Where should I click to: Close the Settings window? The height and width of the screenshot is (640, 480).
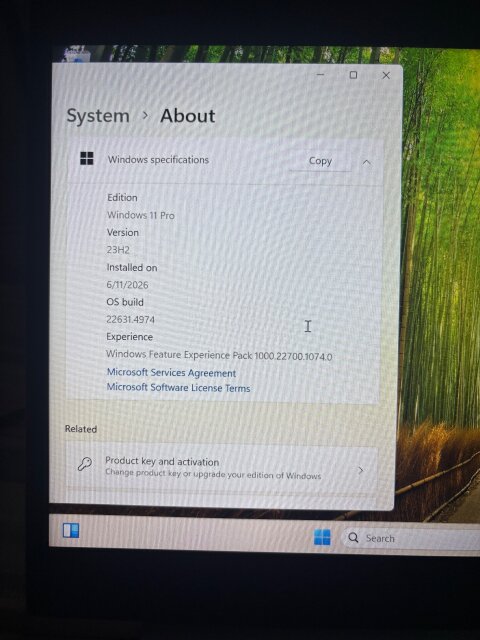tap(386, 76)
